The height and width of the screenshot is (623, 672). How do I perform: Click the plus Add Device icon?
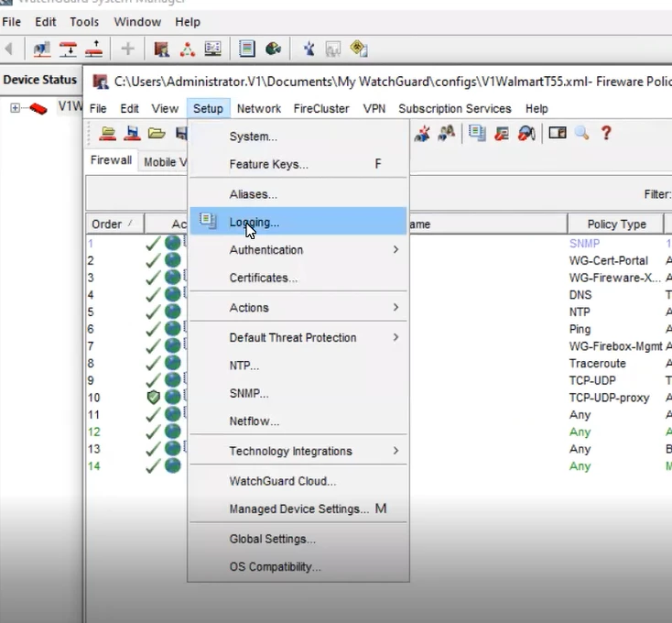pyautogui.click(x=127, y=49)
